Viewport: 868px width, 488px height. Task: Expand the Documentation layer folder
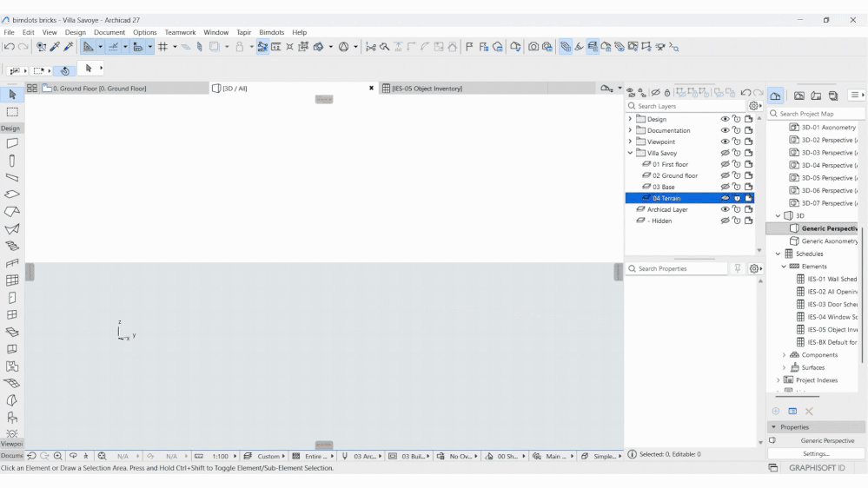(x=630, y=130)
